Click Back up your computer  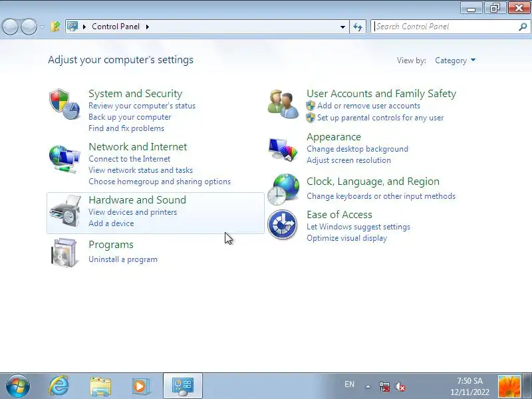coord(130,117)
